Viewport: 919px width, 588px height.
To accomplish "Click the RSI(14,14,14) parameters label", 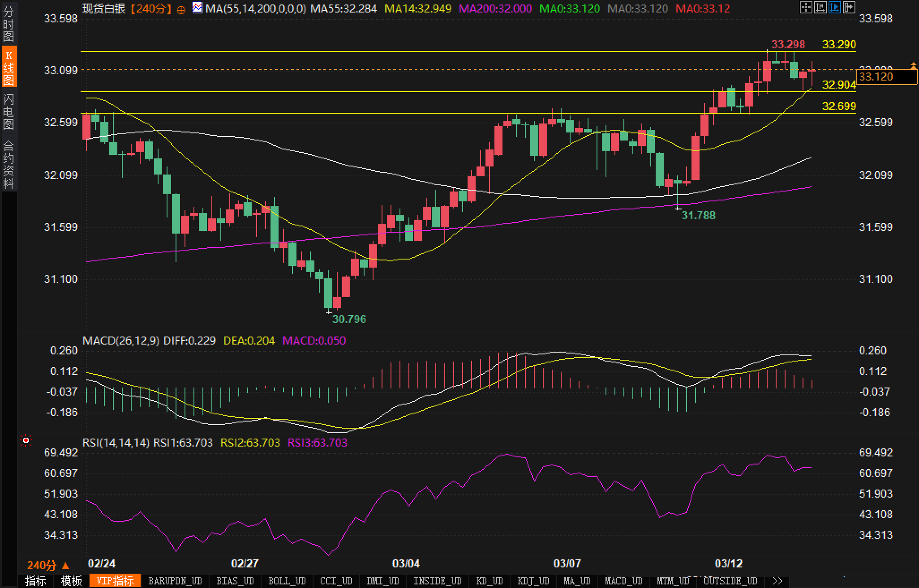I will tap(116, 443).
